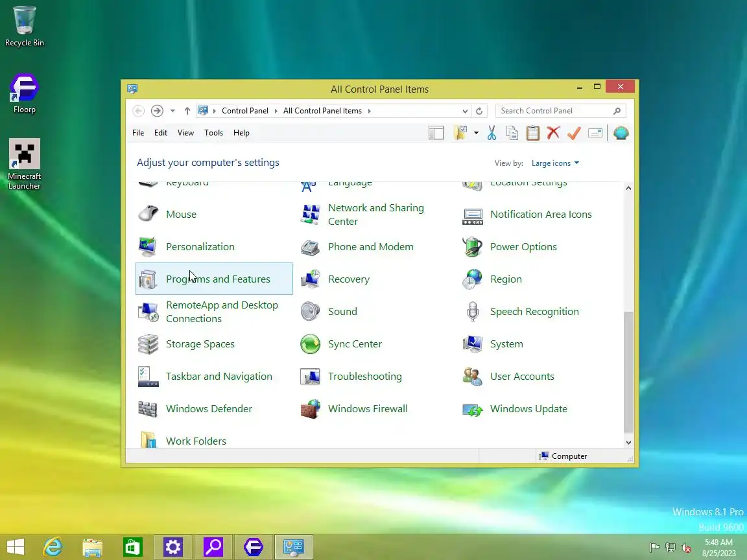This screenshot has height=560, width=747.
Task: Open Mouse settings icon
Action: point(148,215)
